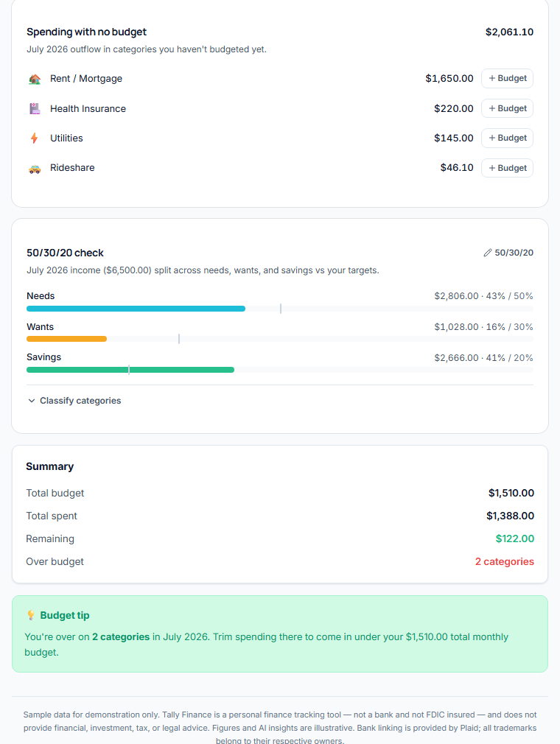Click the Wants $1,028.00 · 16% / 30% value
The width and height of the screenshot is (560, 744).
[x=483, y=327]
